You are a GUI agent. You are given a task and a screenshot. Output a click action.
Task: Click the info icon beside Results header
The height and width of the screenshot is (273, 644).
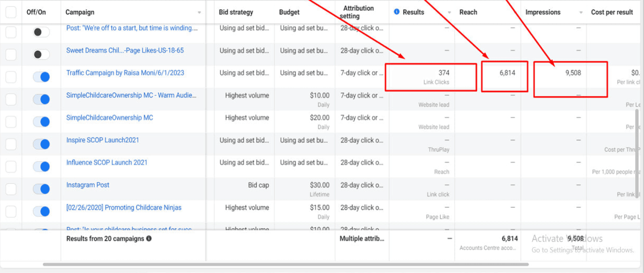click(x=397, y=12)
